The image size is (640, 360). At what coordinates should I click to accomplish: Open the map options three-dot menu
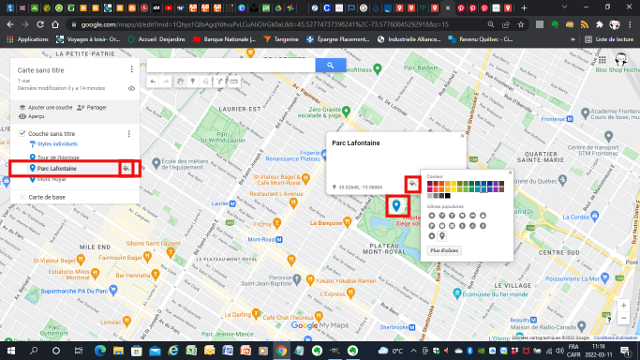(131, 69)
